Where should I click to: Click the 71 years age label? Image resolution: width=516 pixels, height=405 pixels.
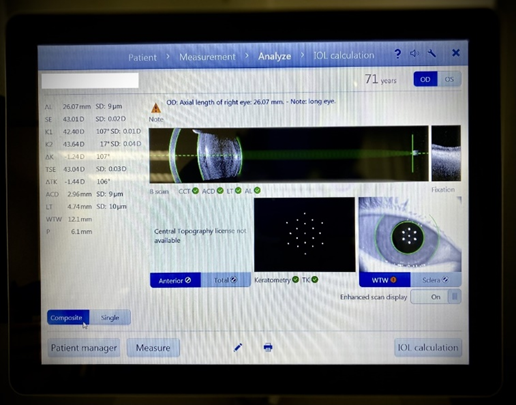(x=380, y=79)
